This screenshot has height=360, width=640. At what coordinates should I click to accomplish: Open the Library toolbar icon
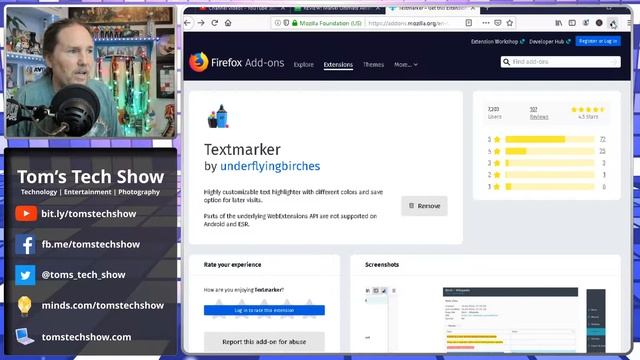[558, 23]
